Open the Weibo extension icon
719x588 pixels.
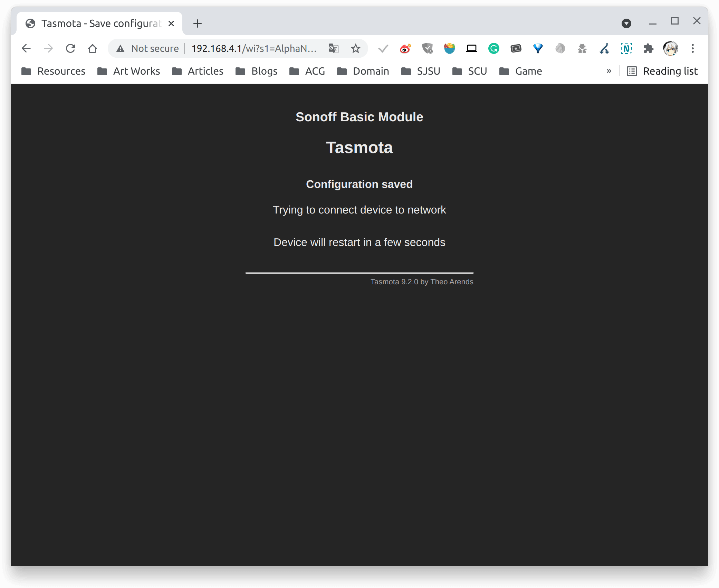pyautogui.click(x=405, y=48)
